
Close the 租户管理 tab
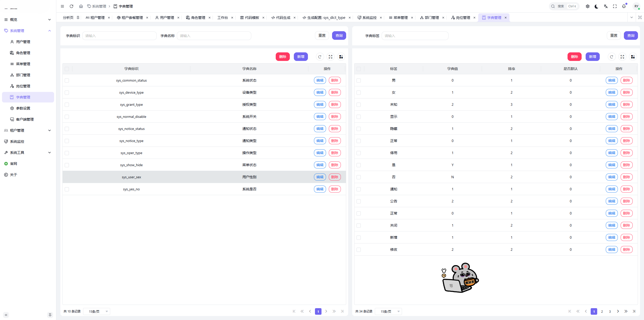pyautogui.click(x=109, y=18)
